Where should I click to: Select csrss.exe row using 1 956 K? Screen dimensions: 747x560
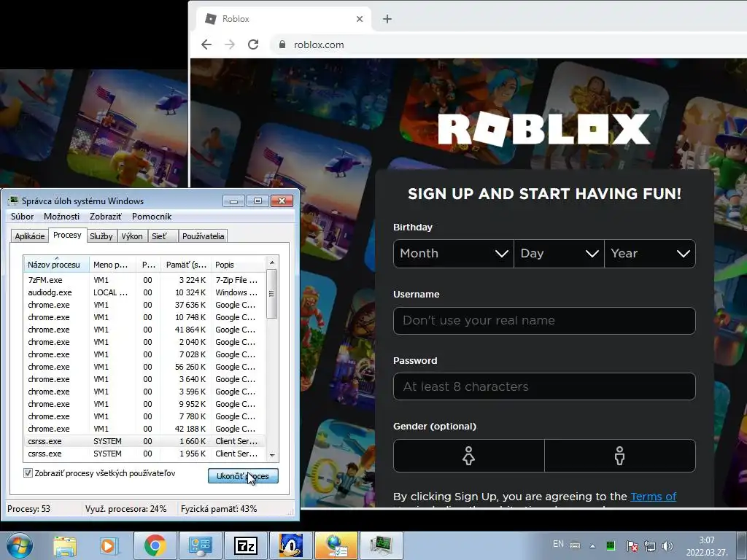(144, 454)
